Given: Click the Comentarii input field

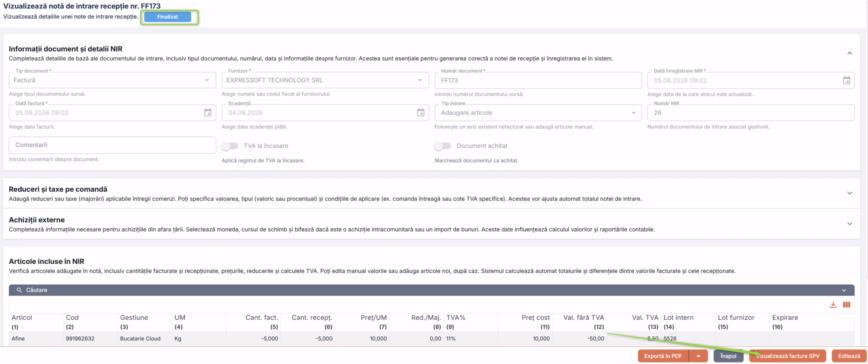Looking at the screenshot, I should [x=112, y=145].
